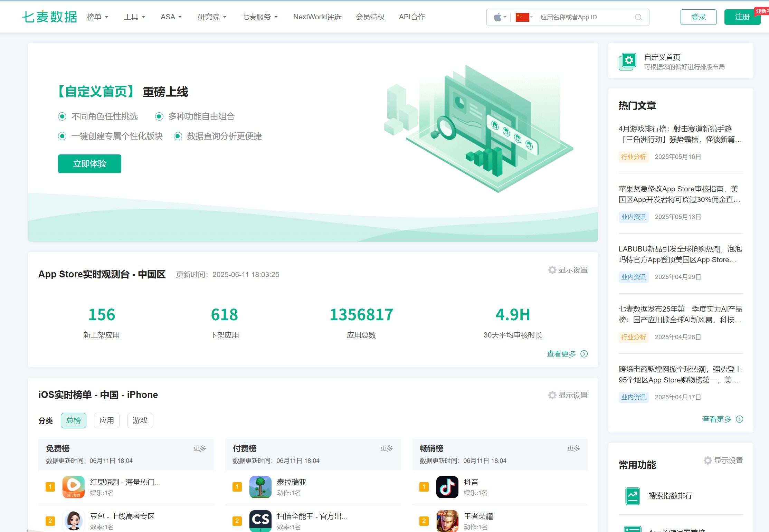This screenshot has width=769, height=532.
Task: Click the 登录 button
Action: coord(698,17)
